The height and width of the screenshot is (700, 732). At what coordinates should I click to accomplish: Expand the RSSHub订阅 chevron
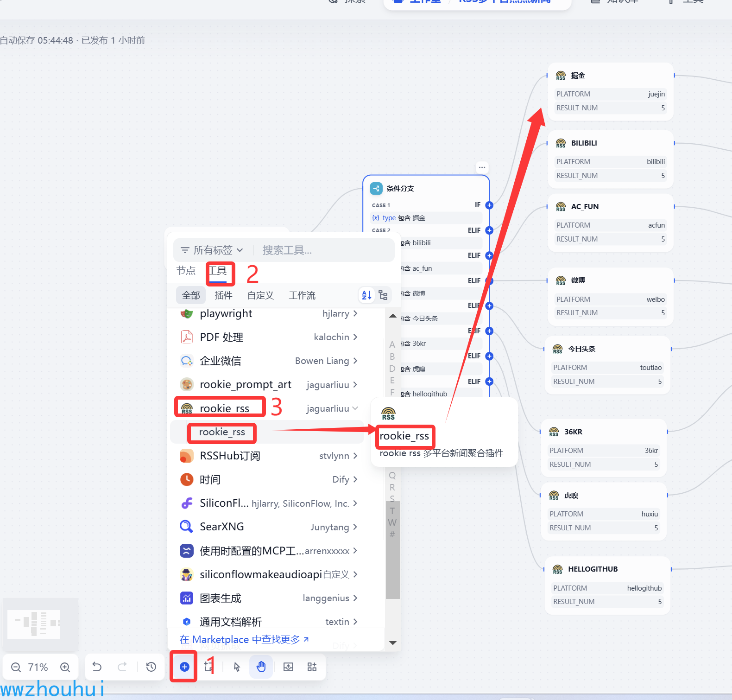tap(355, 456)
